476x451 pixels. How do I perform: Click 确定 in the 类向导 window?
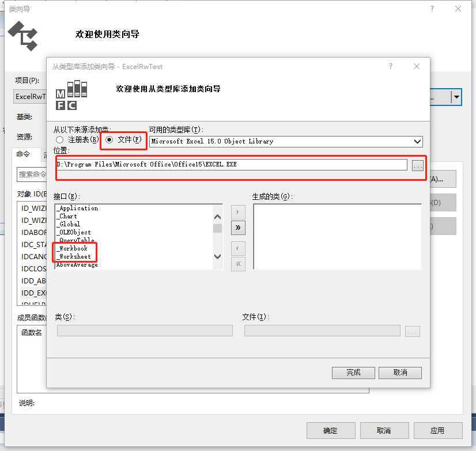(x=331, y=430)
